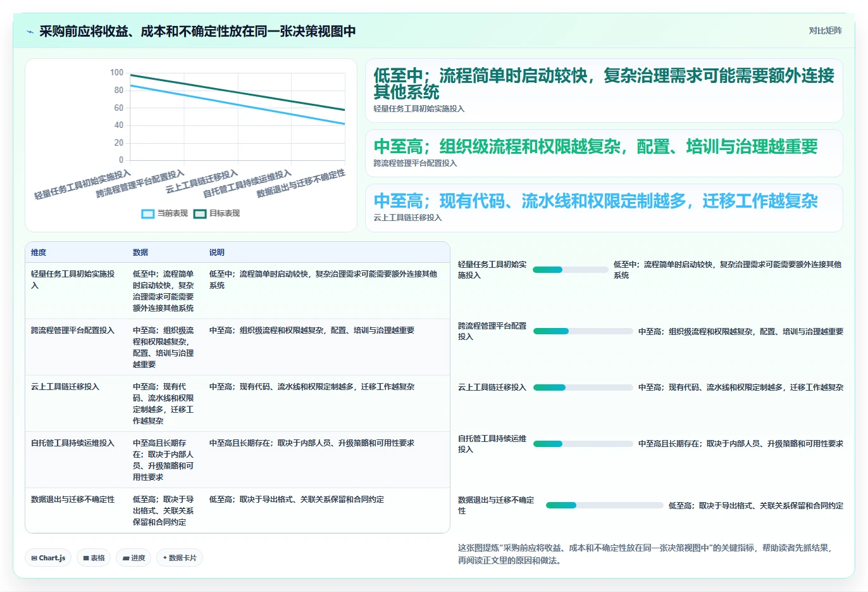Click the progress bar for 自托管工具持续运维投入
The image size is (868, 592).
pyautogui.click(x=583, y=444)
